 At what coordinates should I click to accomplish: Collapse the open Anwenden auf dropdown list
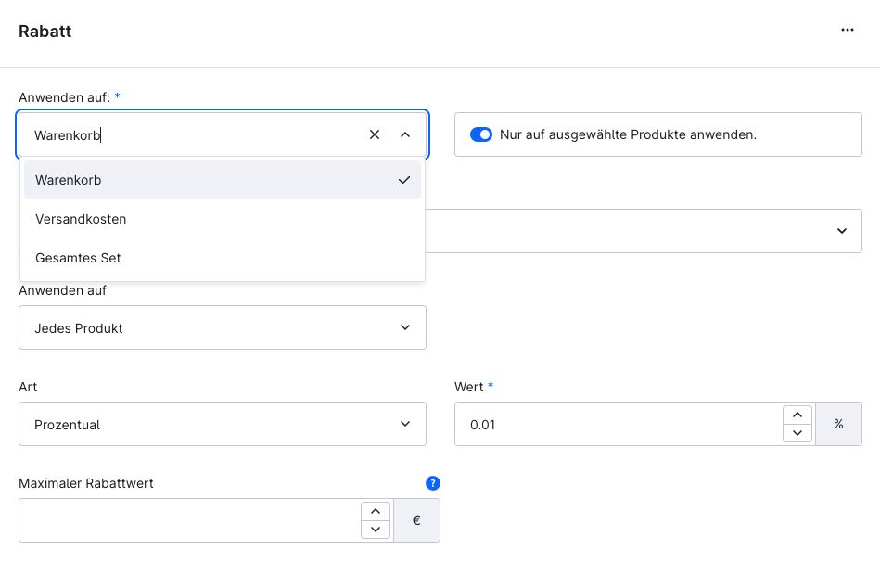pyautogui.click(x=405, y=134)
